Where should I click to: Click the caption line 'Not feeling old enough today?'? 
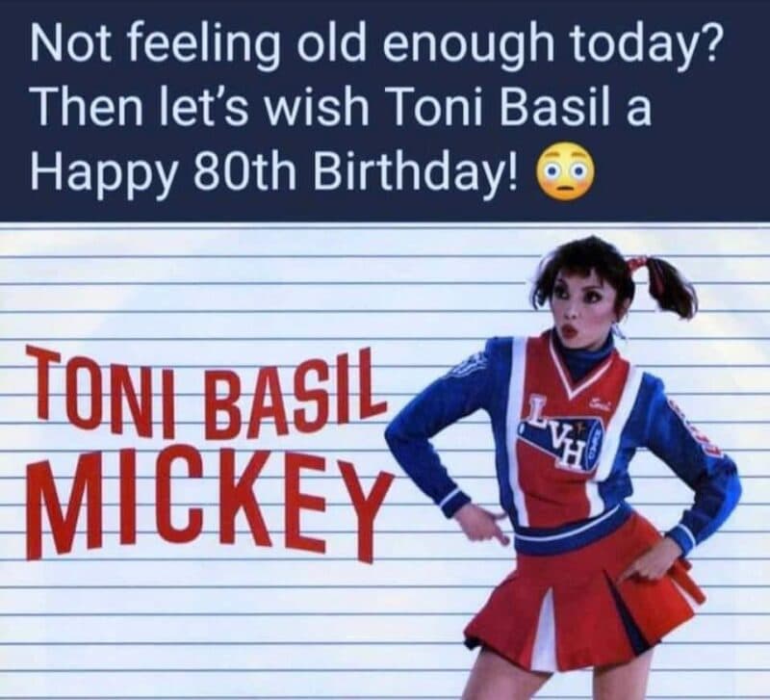[x=376, y=44]
